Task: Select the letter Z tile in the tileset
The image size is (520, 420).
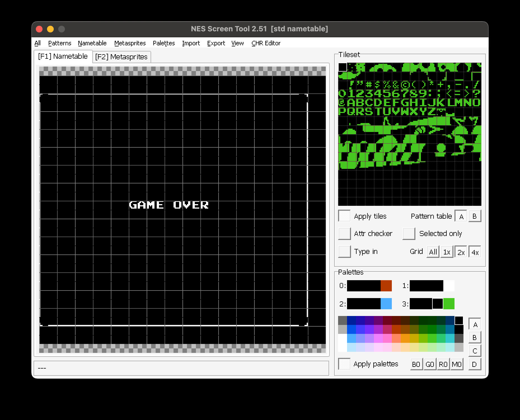Action: [432, 112]
